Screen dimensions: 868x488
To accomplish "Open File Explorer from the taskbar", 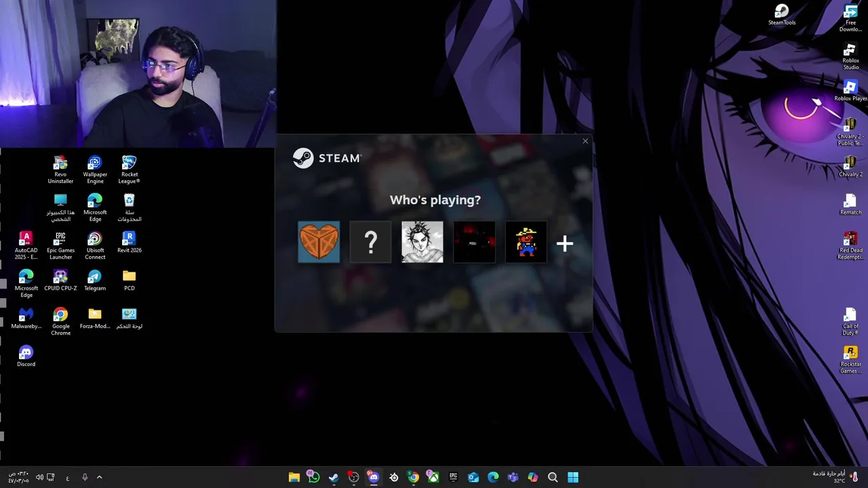I will (294, 477).
